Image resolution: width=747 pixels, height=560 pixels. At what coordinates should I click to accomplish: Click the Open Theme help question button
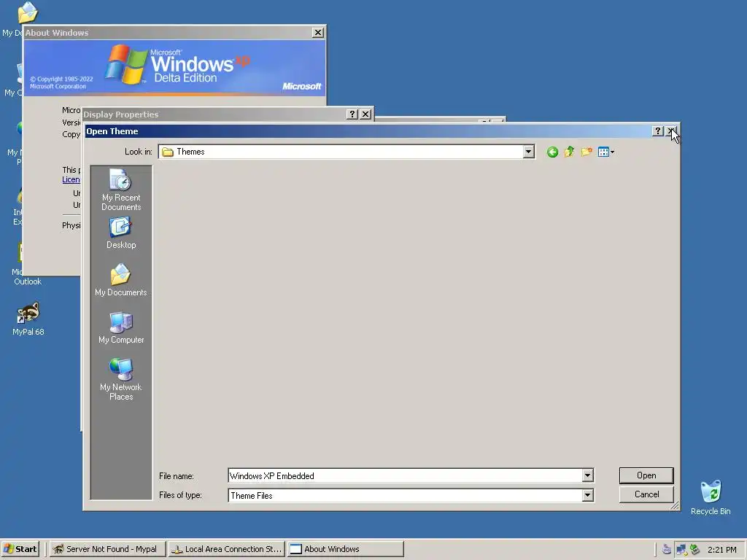(657, 131)
